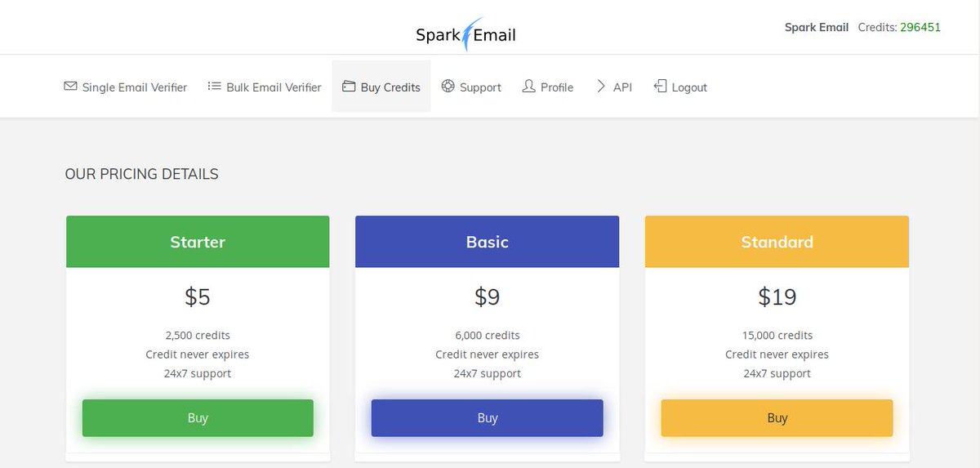This screenshot has width=980, height=468.
Task: Buy the Starter plan
Action: pos(198,418)
